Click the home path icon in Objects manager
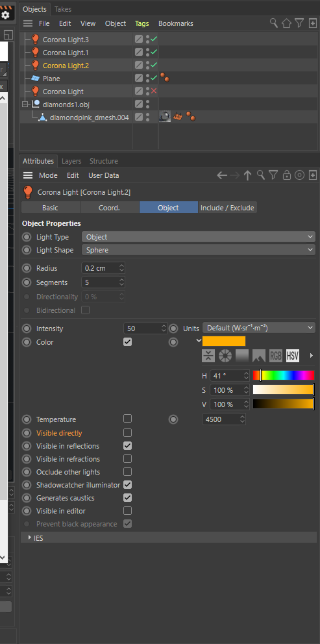The image size is (320, 644). coord(287,23)
